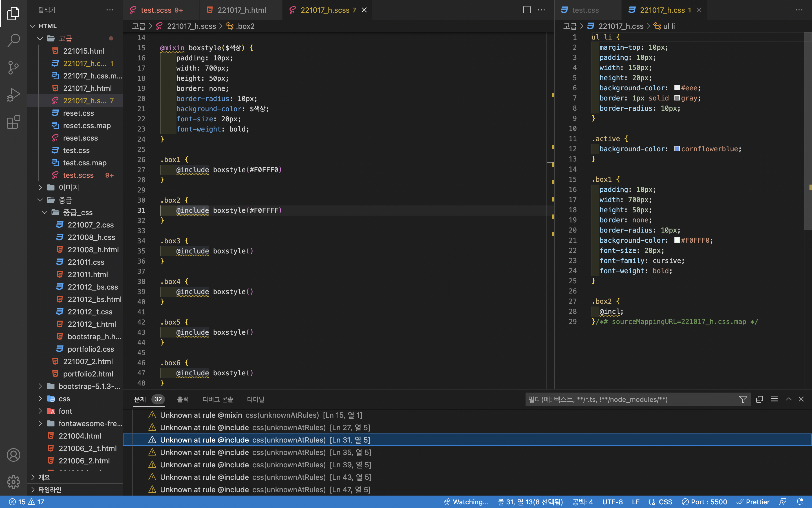The width and height of the screenshot is (812, 508).
Task: Open Run and Debug view icon
Action: click(14, 95)
